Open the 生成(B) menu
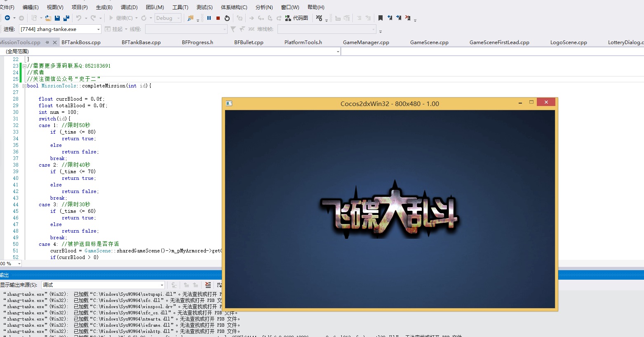Viewport: 644px width, 337px height. (104, 7)
